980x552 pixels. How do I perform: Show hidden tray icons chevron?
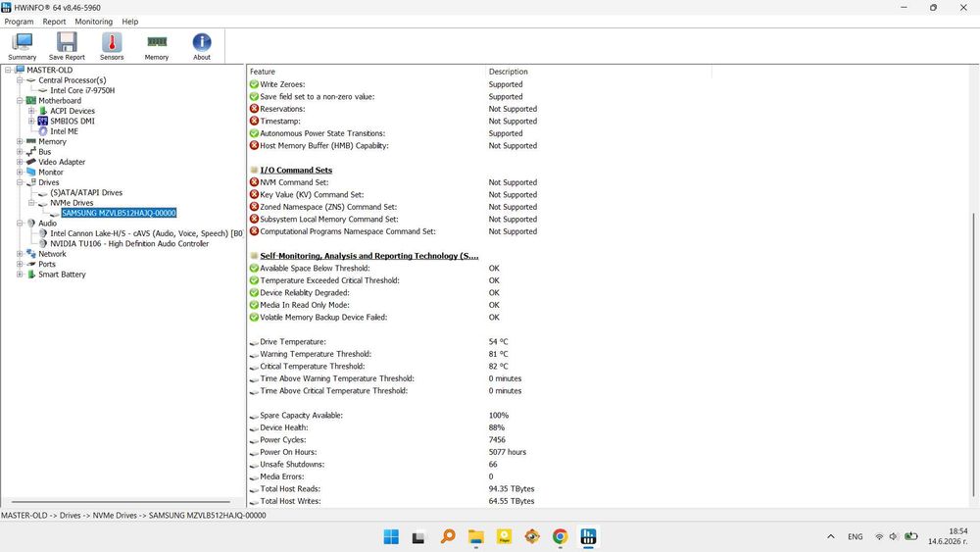tap(831, 536)
